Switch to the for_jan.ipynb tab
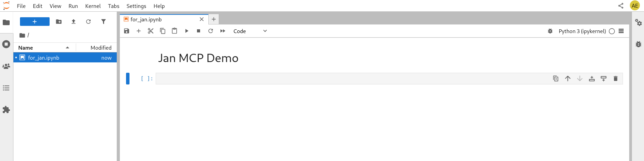 coord(146,19)
